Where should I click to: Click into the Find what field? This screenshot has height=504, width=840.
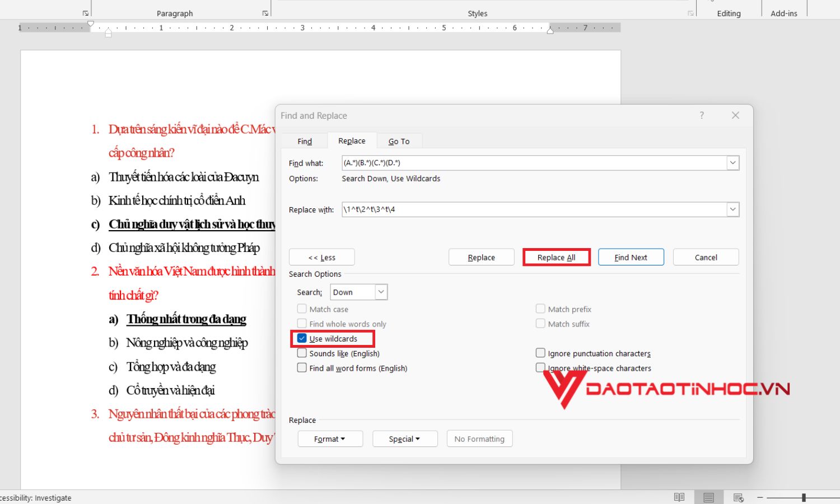[534, 163]
